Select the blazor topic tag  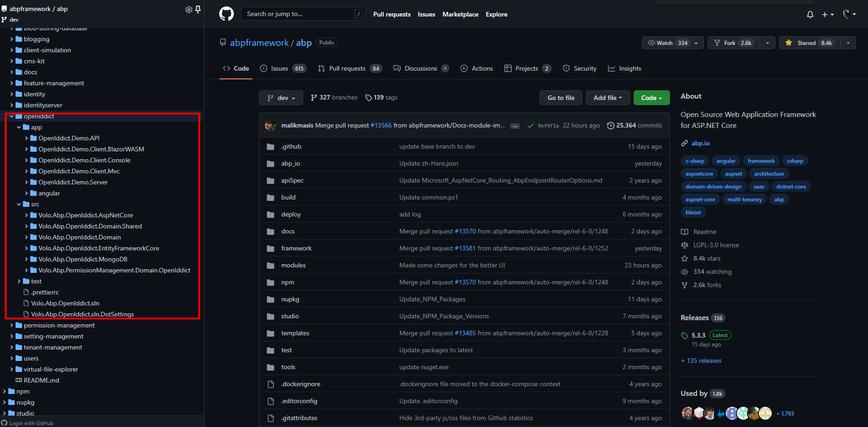pyautogui.click(x=693, y=212)
